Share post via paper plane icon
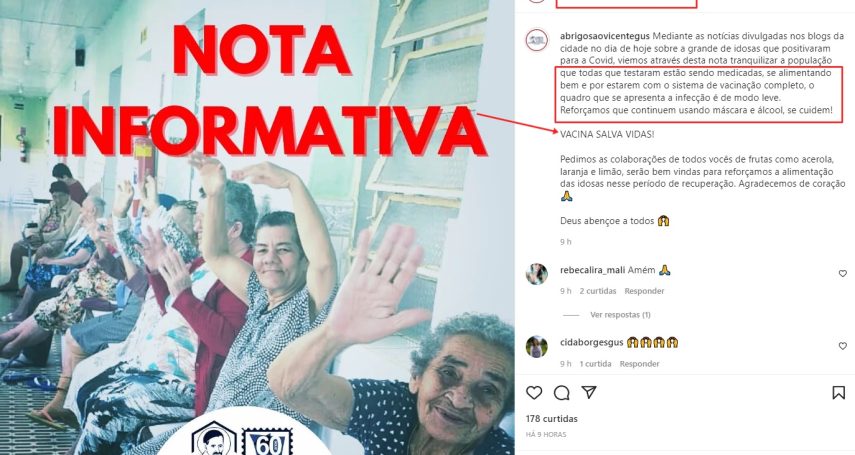This screenshot has height=455, width=855. click(589, 392)
